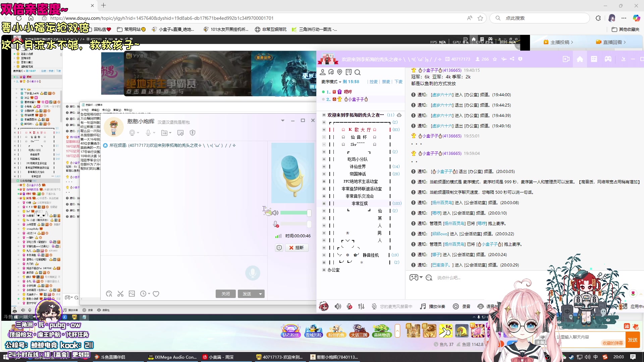
Task: Open the dropdown arrow beside the 发送 button
Action: point(260,294)
